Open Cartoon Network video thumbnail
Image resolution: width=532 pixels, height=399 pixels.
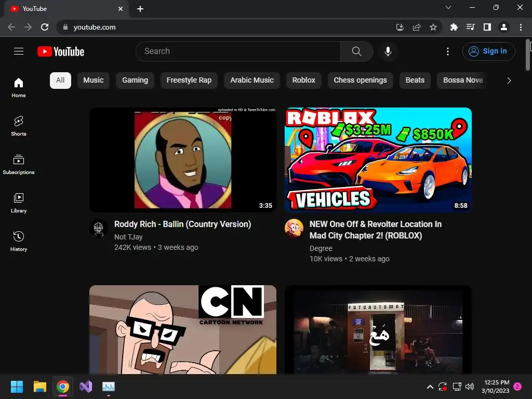(x=183, y=329)
